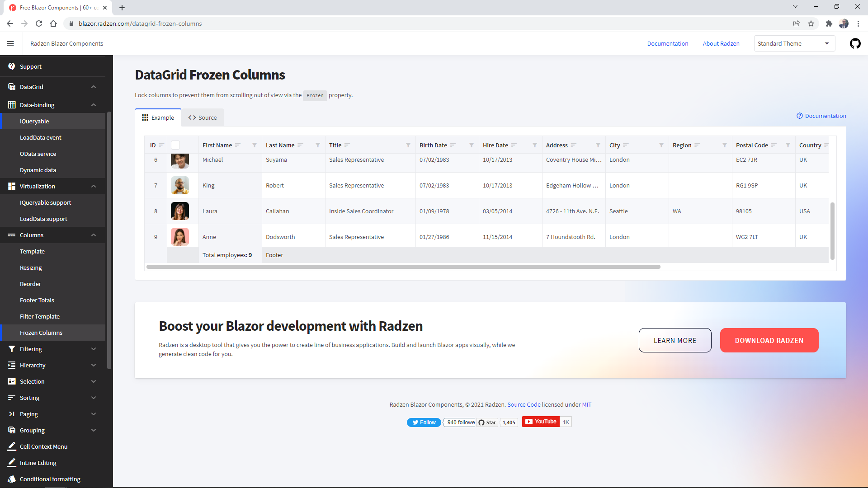Open the browser extensions puzzle icon

829,23
